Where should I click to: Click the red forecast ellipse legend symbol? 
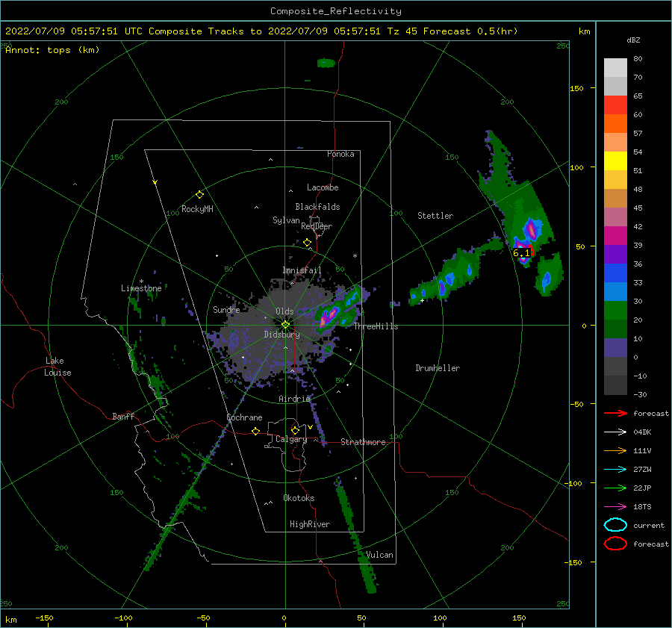point(615,544)
